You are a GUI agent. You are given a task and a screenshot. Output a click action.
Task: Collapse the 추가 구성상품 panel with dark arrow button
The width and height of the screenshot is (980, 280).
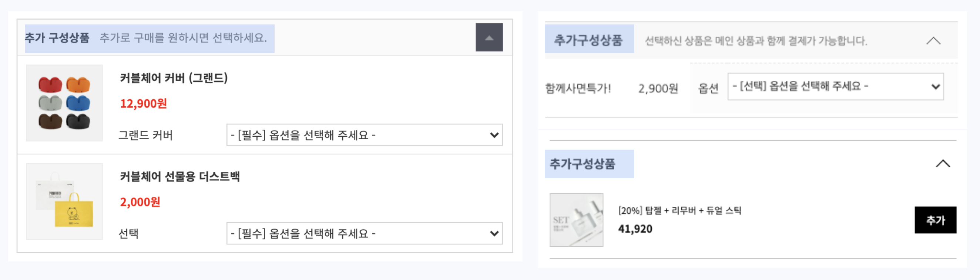pyautogui.click(x=489, y=37)
